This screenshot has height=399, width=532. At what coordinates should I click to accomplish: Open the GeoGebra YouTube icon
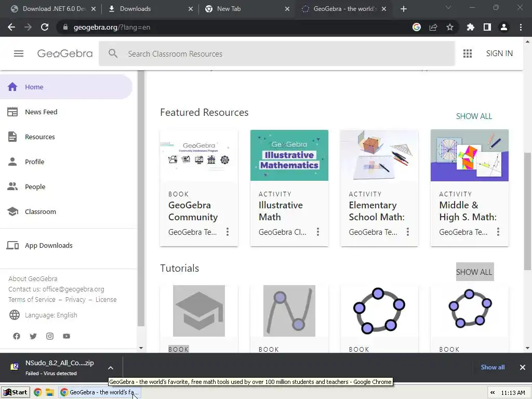[66, 336]
